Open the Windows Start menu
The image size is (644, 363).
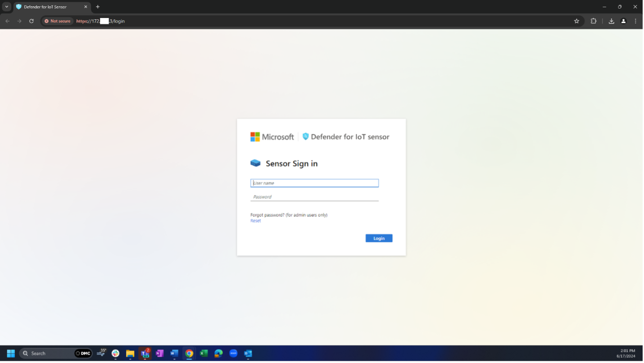pyautogui.click(x=11, y=354)
